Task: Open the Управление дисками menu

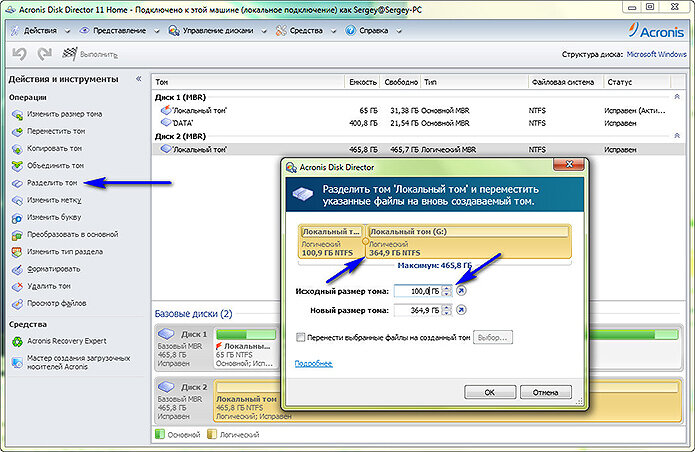Action: 217,31
